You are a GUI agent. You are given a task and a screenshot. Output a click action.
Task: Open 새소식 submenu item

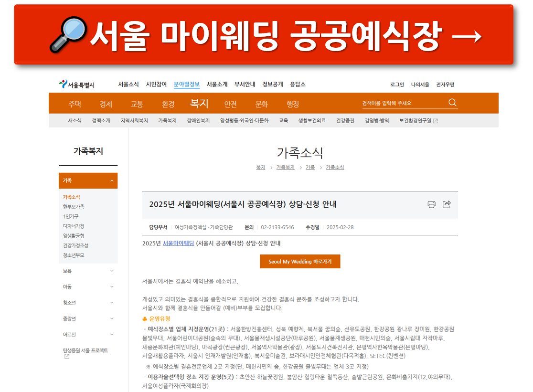point(75,121)
